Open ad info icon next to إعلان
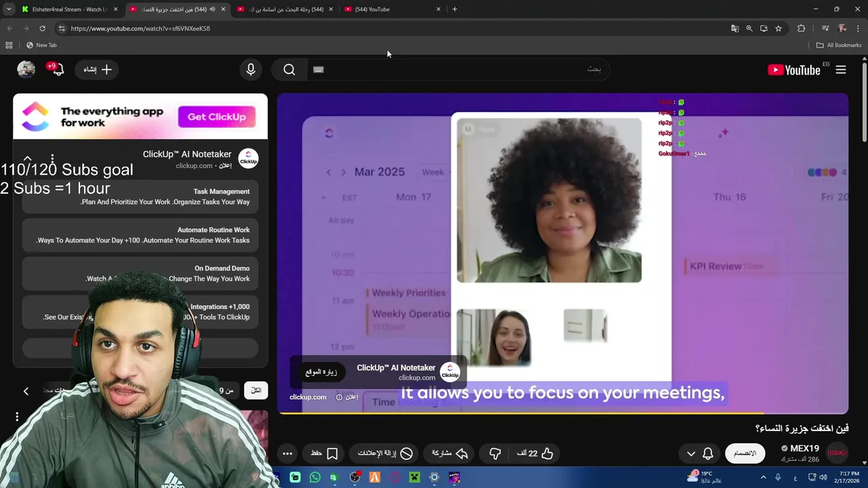 click(x=339, y=397)
